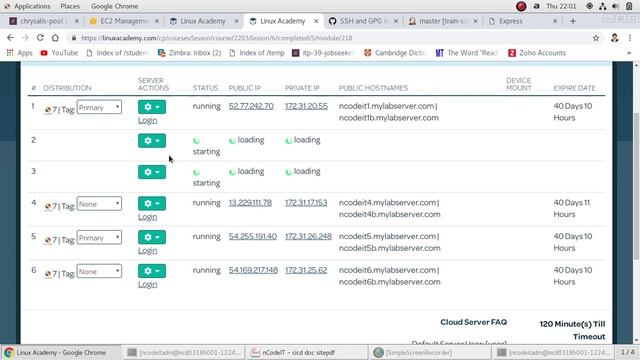The height and width of the screenshot is (360, 640).
Task: Open a new browser tab
Action: [573, 21]
